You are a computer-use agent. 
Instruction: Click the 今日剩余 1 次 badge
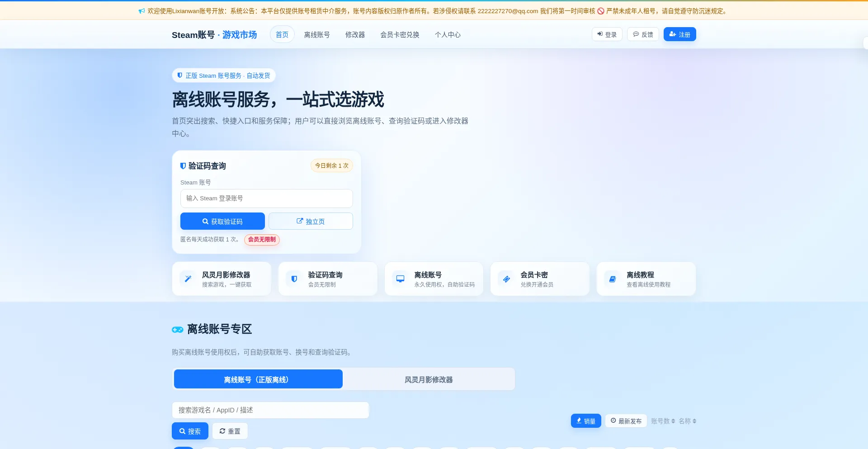click(332, 165)
